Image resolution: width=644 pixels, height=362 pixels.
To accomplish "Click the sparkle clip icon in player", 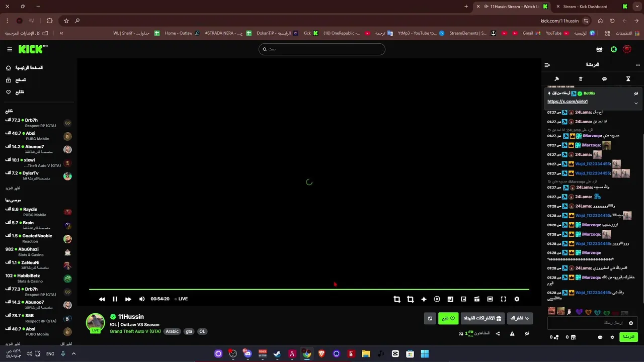I will click(424, 299).
